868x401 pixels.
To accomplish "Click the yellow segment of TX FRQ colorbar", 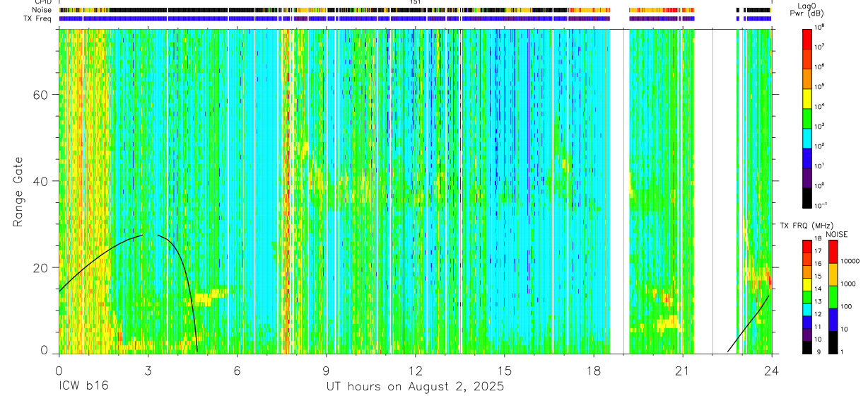I will pyautogui.click(x=807, y=284).
